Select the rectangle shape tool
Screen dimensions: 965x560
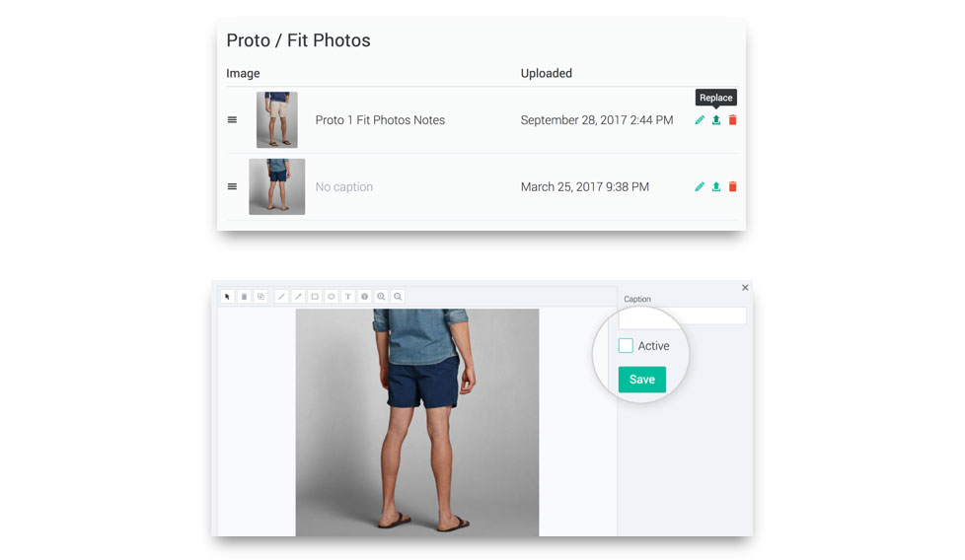coord(315,297)
